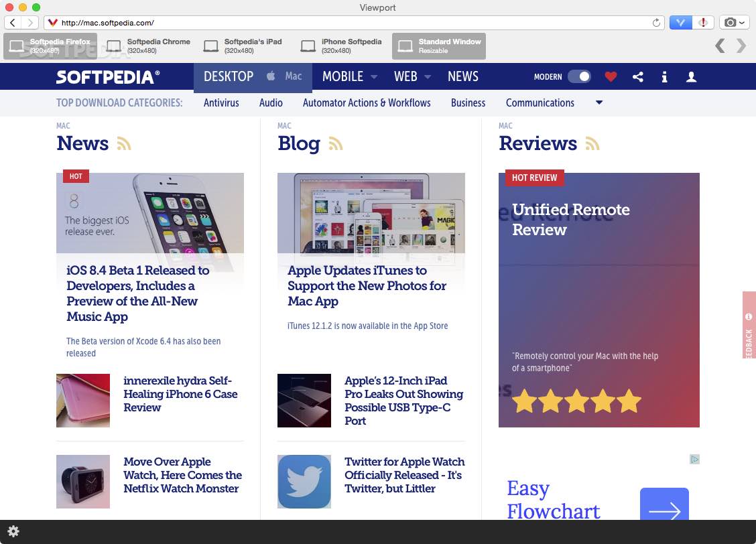Open the Communications category
Image resolution: width=756 pixels, height=544 pixels.
[540, 103]
